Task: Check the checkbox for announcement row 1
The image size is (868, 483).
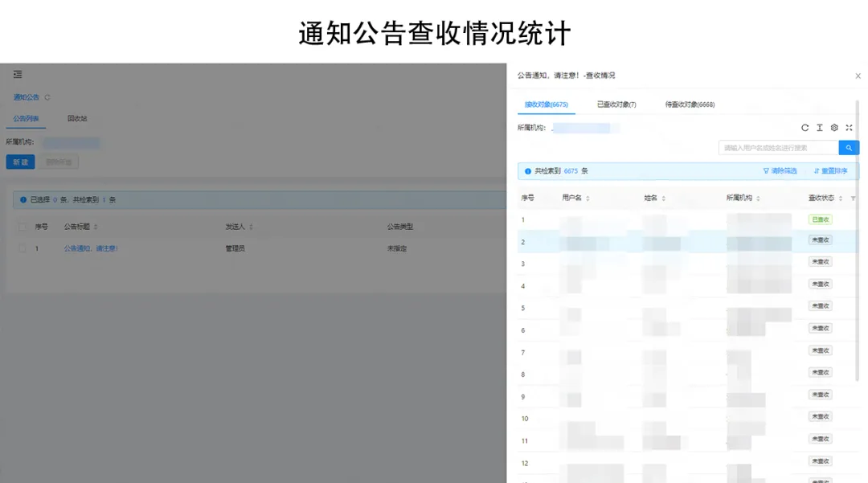Action: coord(22,248)
